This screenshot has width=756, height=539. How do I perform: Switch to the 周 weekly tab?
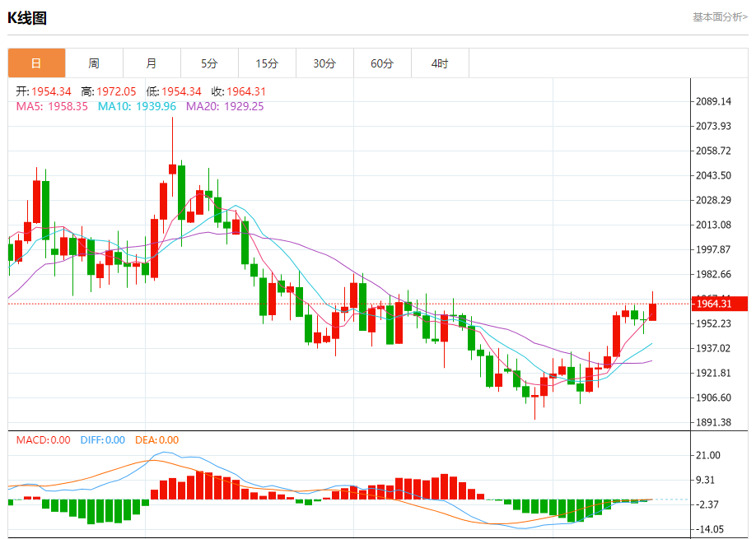pos(94,63)
